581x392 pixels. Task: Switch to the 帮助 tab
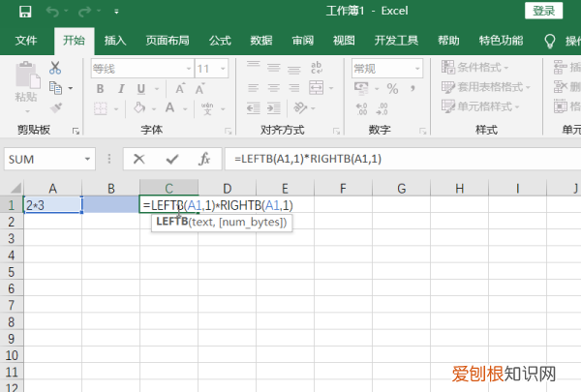[448, 40]
